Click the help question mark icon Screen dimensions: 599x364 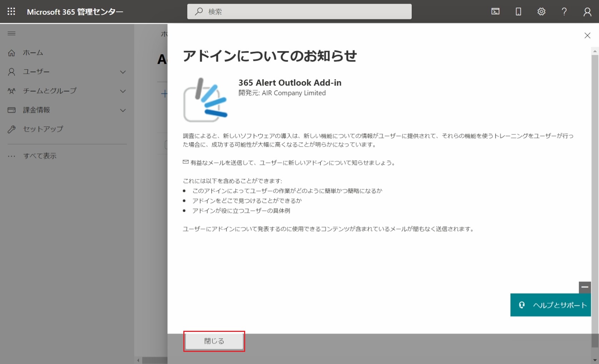(x=564, y=11)
